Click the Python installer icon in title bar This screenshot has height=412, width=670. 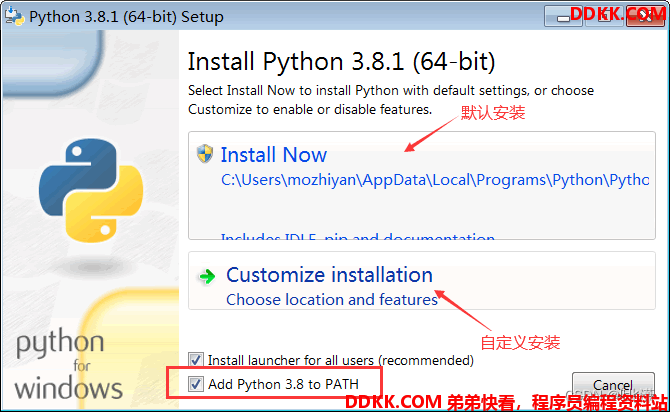pyautogui.click(x=15, y=16)
